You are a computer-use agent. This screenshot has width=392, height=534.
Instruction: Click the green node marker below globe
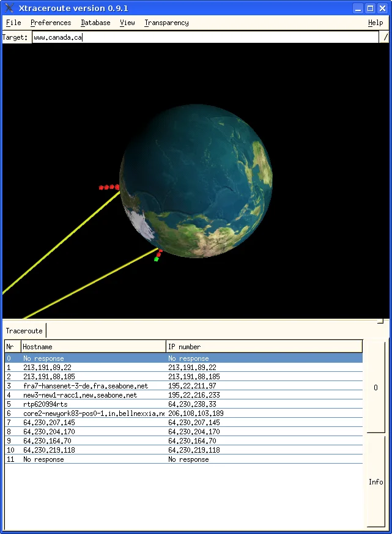(x=157, y=259)
